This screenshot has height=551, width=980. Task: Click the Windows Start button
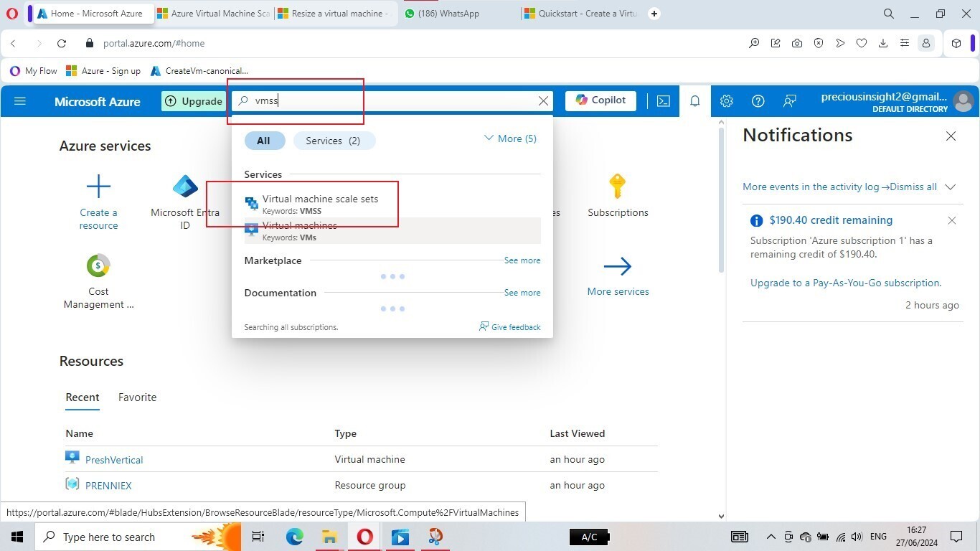[x=17, y=537]
